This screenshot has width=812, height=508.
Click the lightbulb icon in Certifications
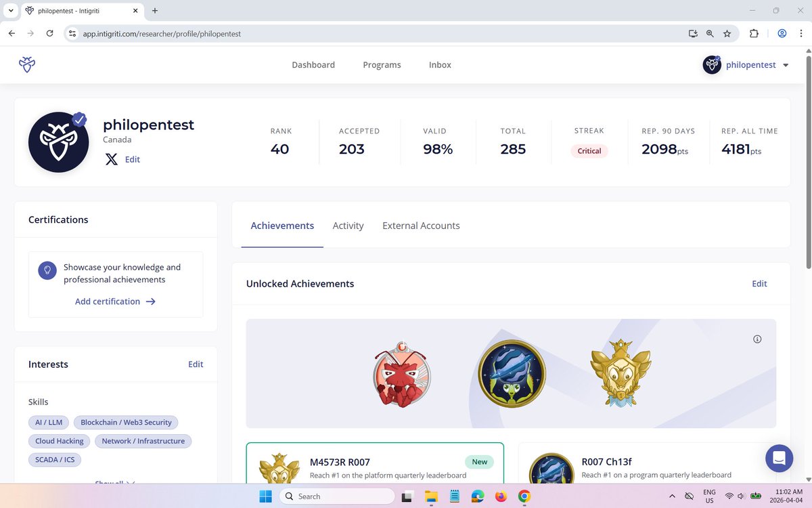coord(47,270)
